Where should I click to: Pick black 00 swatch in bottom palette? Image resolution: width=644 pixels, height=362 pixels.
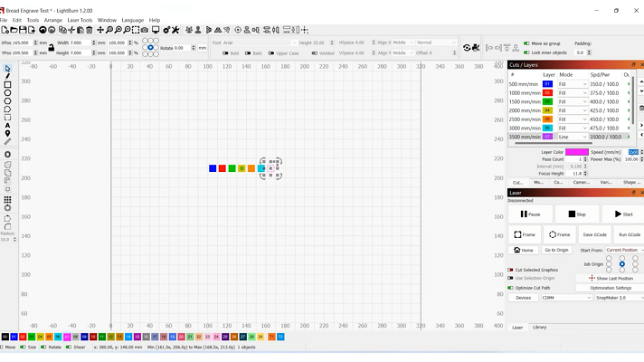click(x=5, y=337)
